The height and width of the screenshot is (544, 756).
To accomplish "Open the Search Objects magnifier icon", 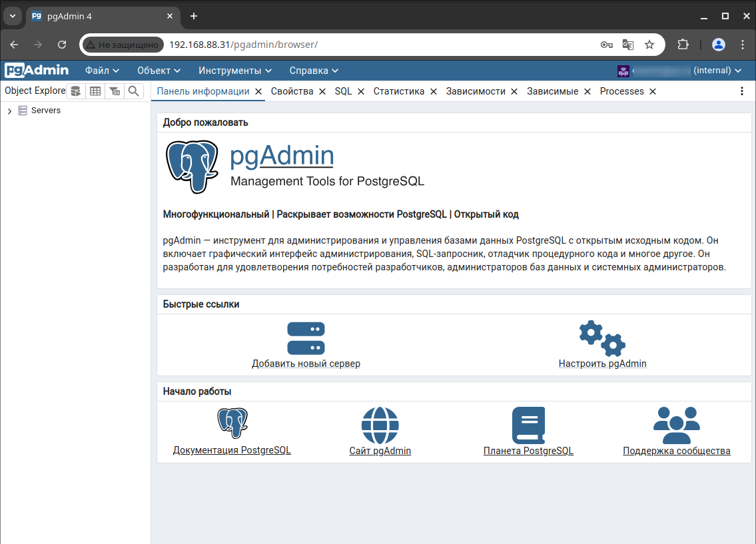I will click(134, 91).
